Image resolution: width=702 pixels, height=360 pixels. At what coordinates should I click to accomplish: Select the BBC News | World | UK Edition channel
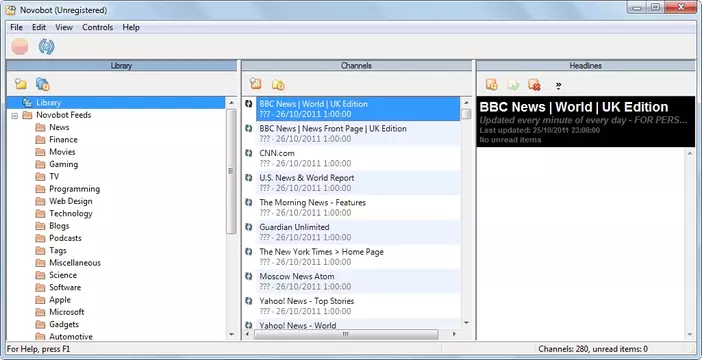pos(358,109)
